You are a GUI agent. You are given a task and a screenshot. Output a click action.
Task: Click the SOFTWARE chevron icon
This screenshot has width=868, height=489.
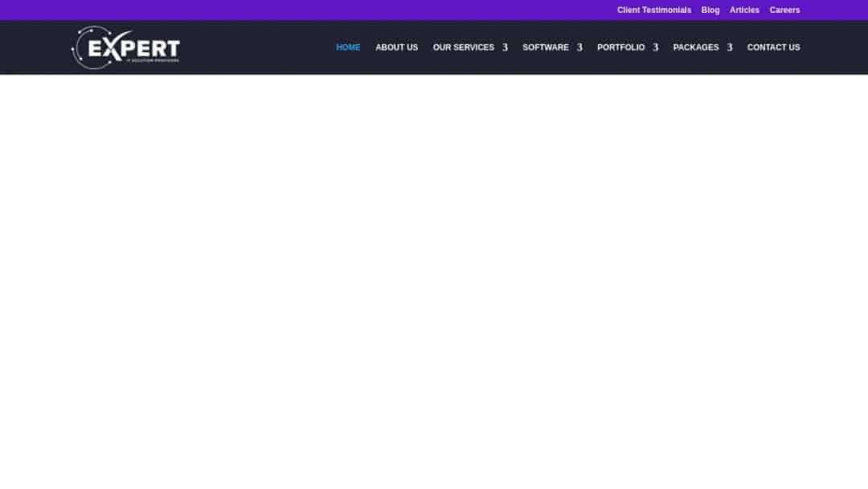(x=579, y=47)
